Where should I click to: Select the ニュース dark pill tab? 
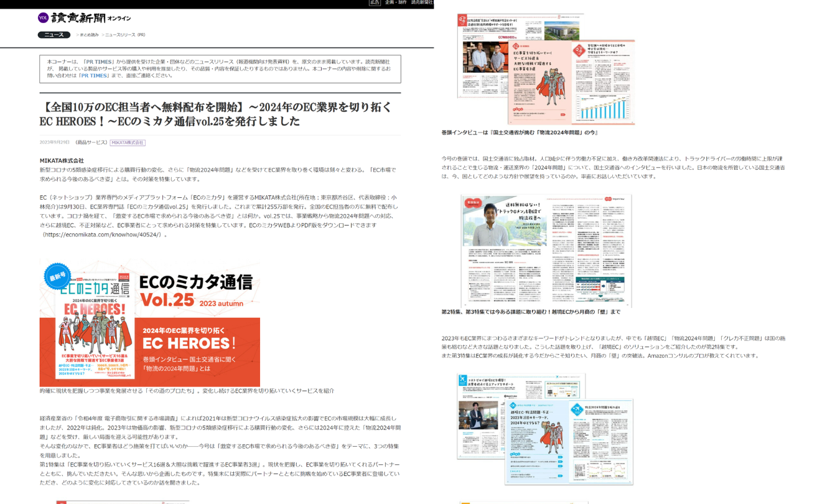pos(54,35)
